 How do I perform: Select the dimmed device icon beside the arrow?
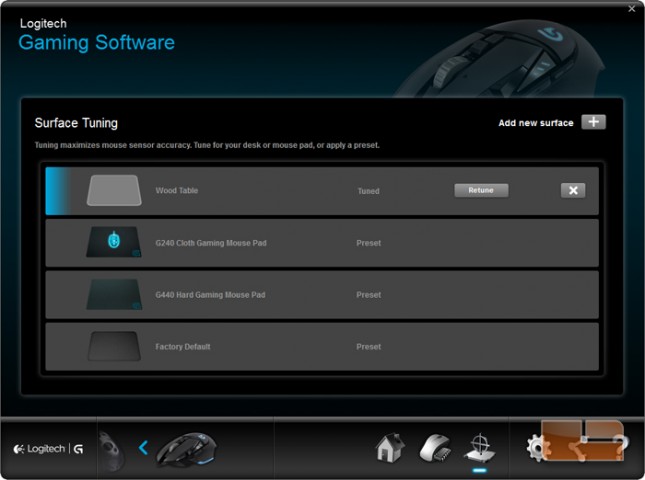tap(111, 450)
